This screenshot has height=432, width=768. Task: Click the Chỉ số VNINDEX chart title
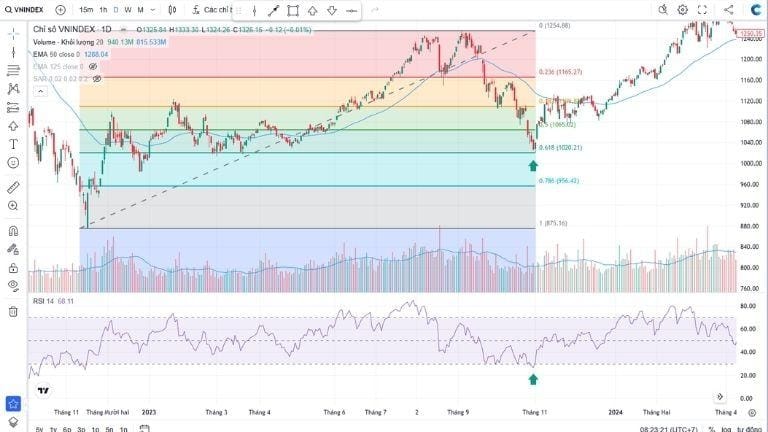pos(72,29)
